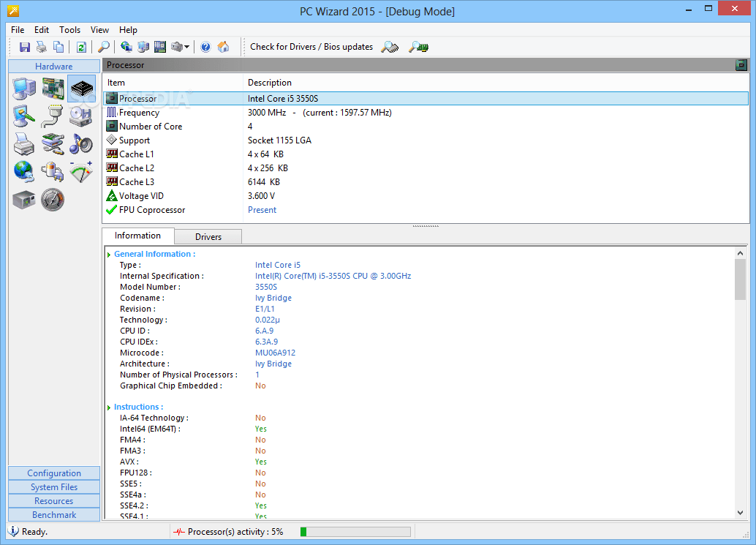Viewport: 756px width, 545px height.
Task: Open Network info via the globe icon
Action: (24, 171)
